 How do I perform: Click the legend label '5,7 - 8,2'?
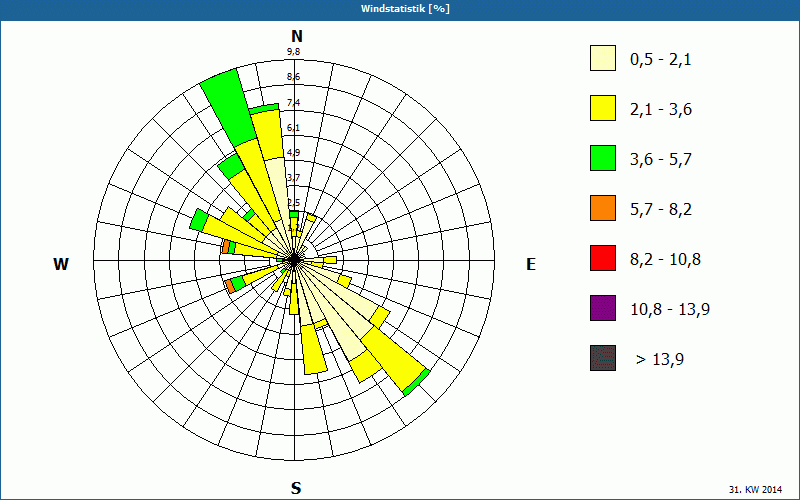661,210
